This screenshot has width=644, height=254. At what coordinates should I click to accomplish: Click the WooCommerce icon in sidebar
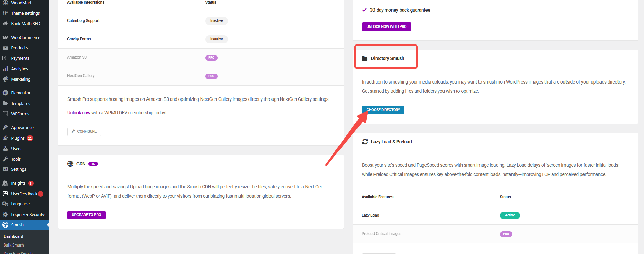[5, 37]
